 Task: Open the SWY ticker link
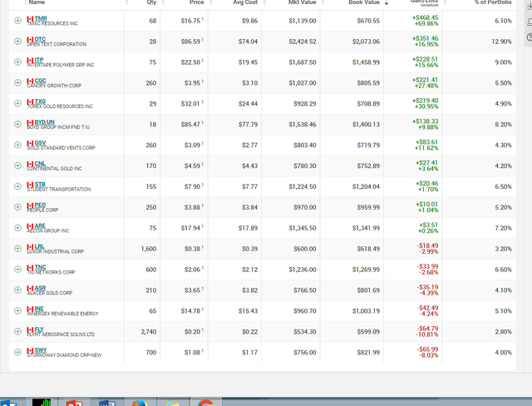pos(41,350)
